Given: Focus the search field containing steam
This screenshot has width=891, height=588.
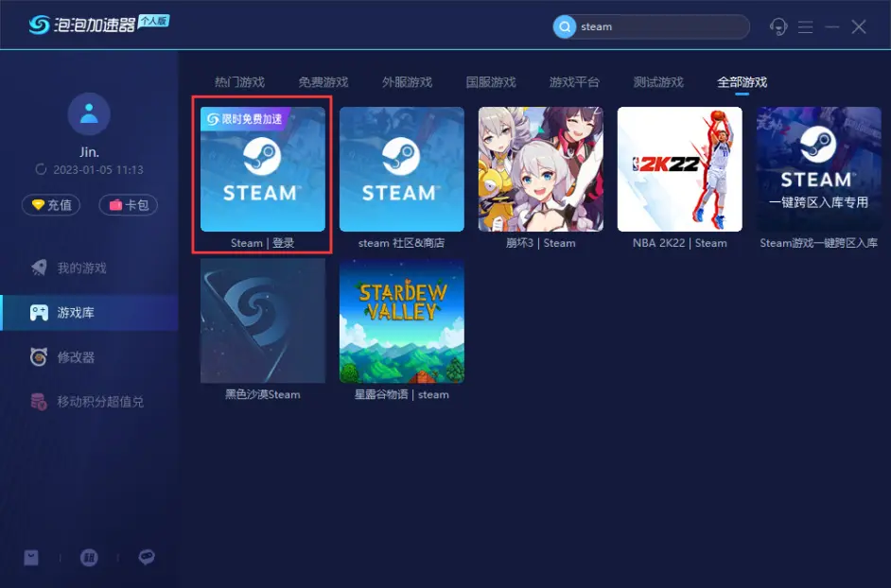Looking at the screenshot, I should pos(651,26).
